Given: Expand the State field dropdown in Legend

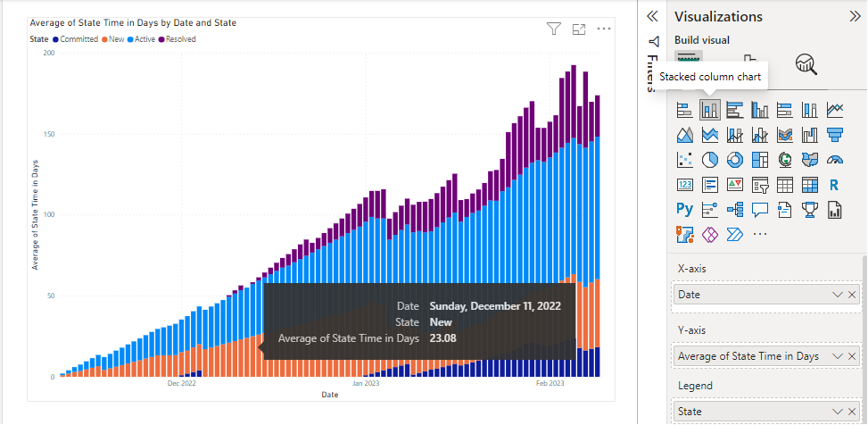Looking at the screenshot, I should 837,411.
